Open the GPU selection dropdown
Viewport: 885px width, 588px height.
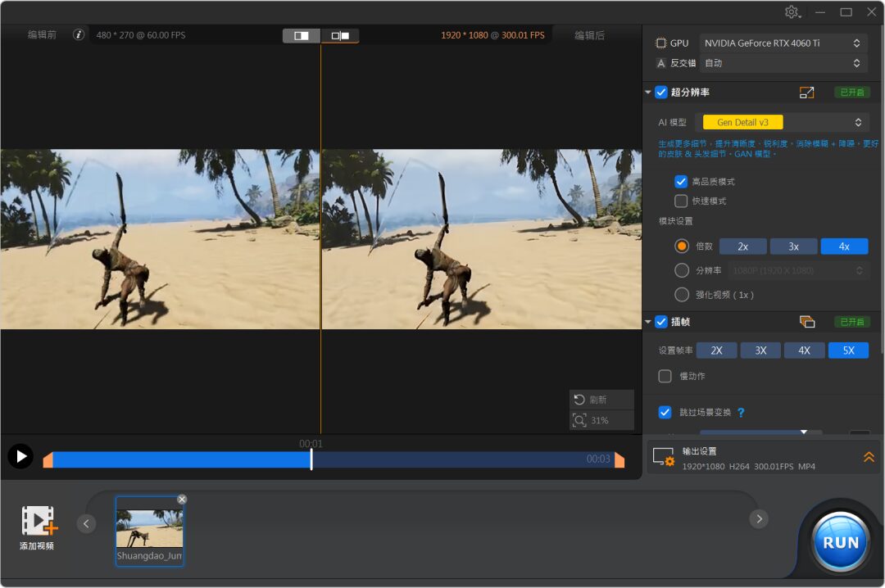pyautogui.click(x=783, y=43)
